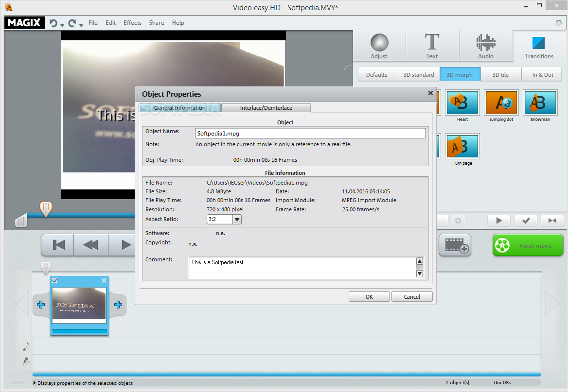The image size is (568, 392).
Task: Click the MAGIX logo
Action: (24, 22)
